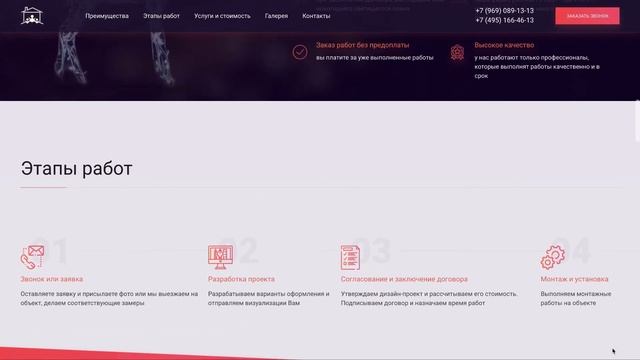
Task: Go to Этапы работ section link
Action: coord(161,16)
